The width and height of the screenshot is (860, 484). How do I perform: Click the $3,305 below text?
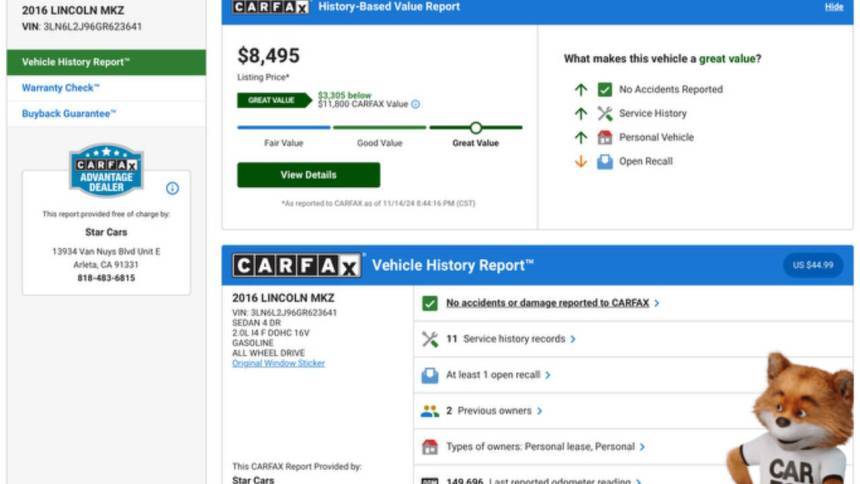point(344,95)
